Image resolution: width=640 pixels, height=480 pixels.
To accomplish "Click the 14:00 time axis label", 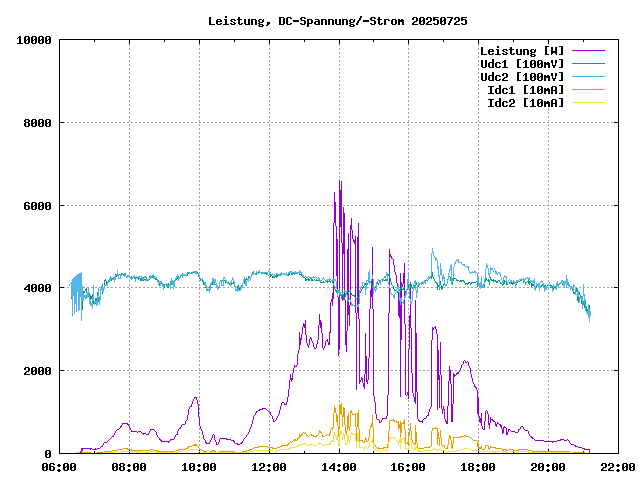I will [x=339, y=467].
